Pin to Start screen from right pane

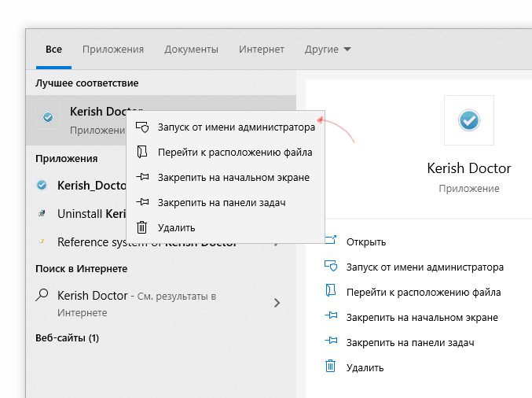[422, 318]
